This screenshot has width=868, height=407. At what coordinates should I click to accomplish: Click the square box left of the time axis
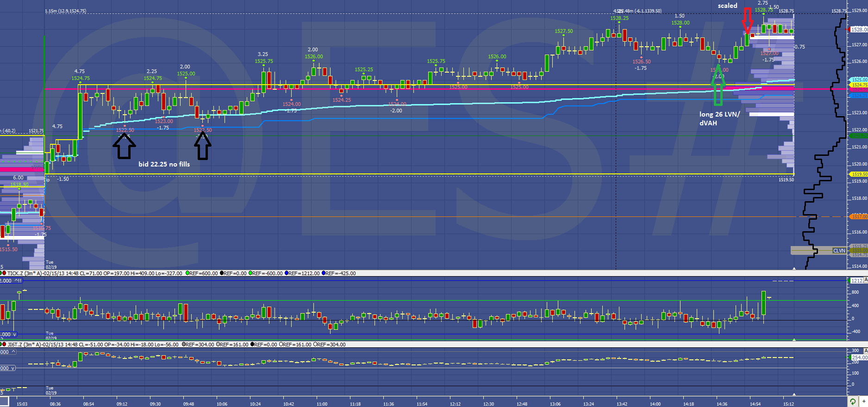[x=4, y=402]
